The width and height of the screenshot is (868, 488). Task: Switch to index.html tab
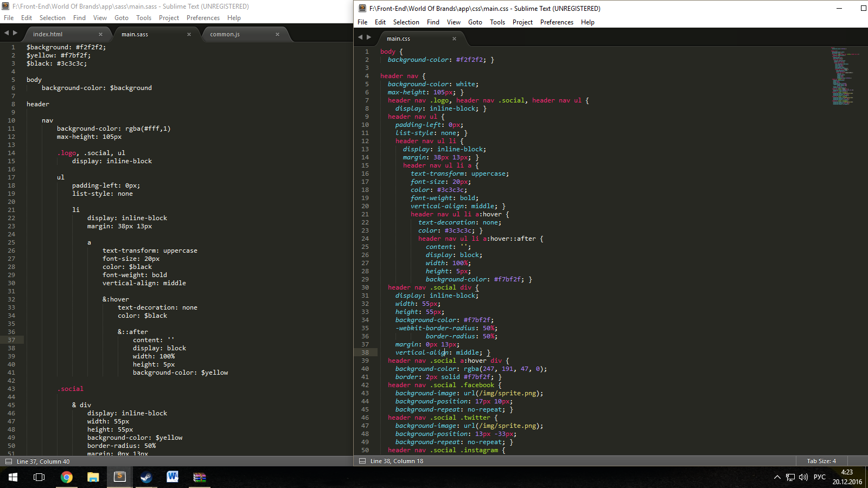(x=48, y=34)
